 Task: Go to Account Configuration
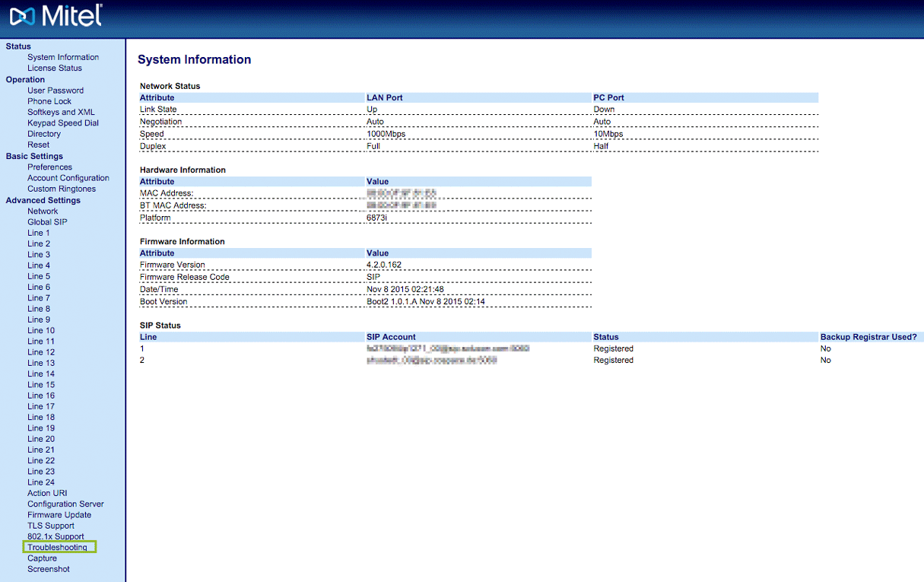pyautogui.click(x=68, y=178)
